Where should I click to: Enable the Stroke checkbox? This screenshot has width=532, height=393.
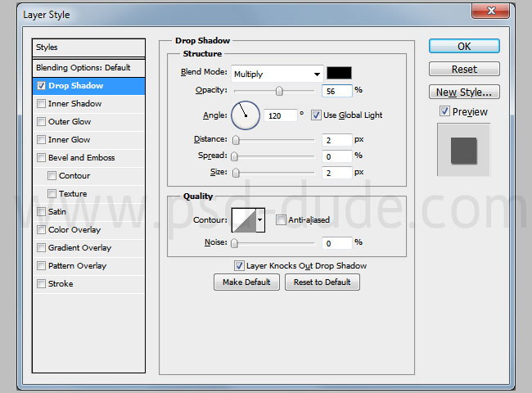41,283
